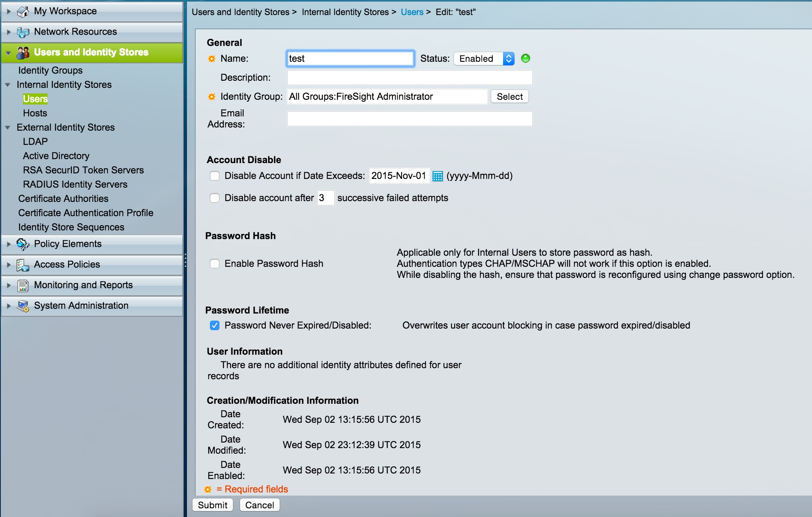Open the Status Enabled dropdown

tap(484, 59)
